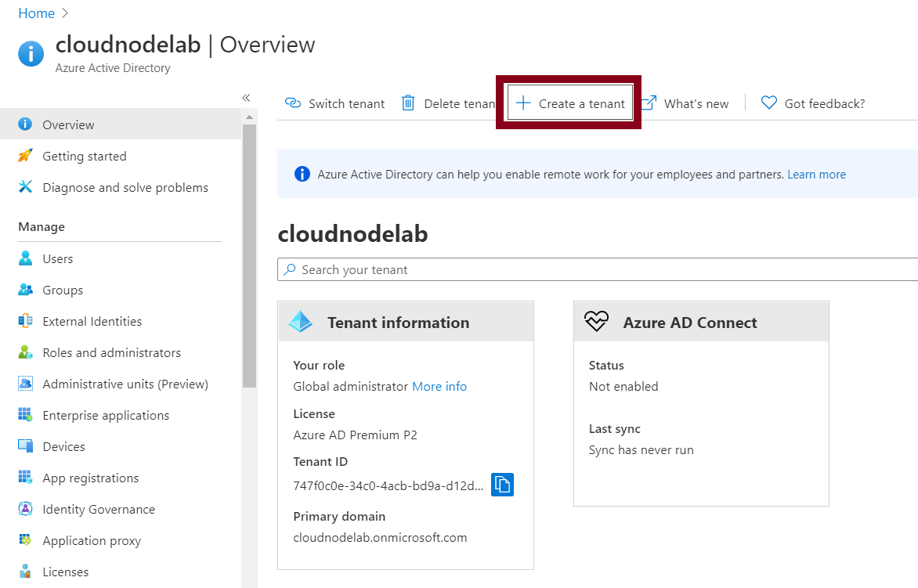Click the Switch tenant button
The width and height of the screenshot is (918, 588).
335,103
